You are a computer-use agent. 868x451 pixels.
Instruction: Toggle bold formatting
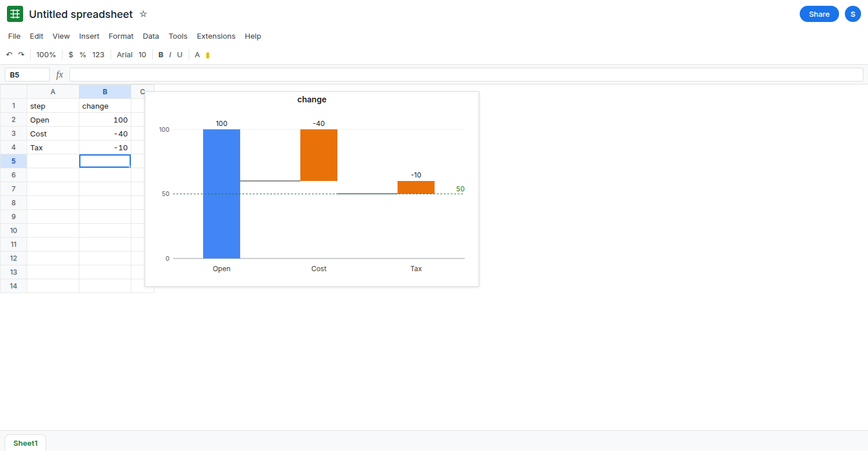(161, 54)
